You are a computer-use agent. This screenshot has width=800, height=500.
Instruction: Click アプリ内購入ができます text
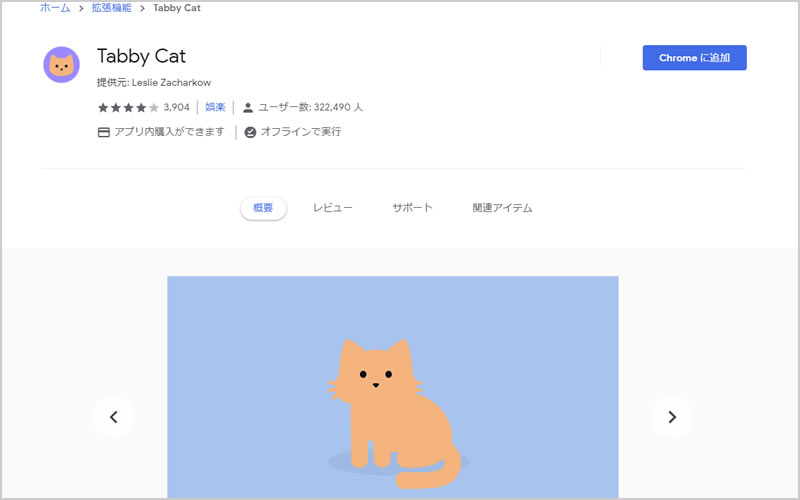point(169,132)
